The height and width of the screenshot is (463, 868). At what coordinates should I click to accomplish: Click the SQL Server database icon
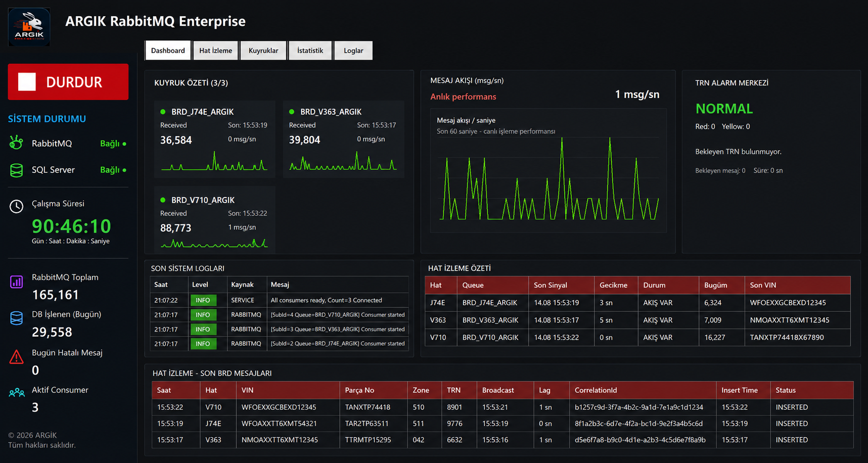click(x=16, y=170)
